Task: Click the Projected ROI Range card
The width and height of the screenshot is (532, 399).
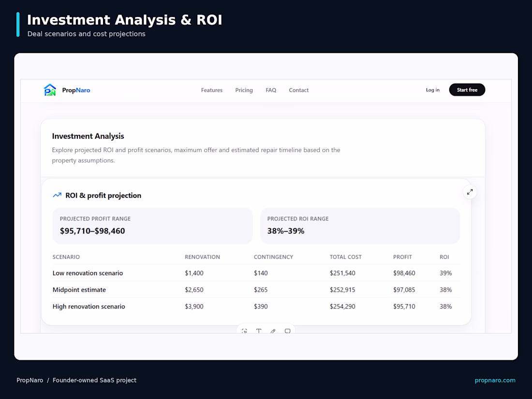Action: (x=360, y=226)
